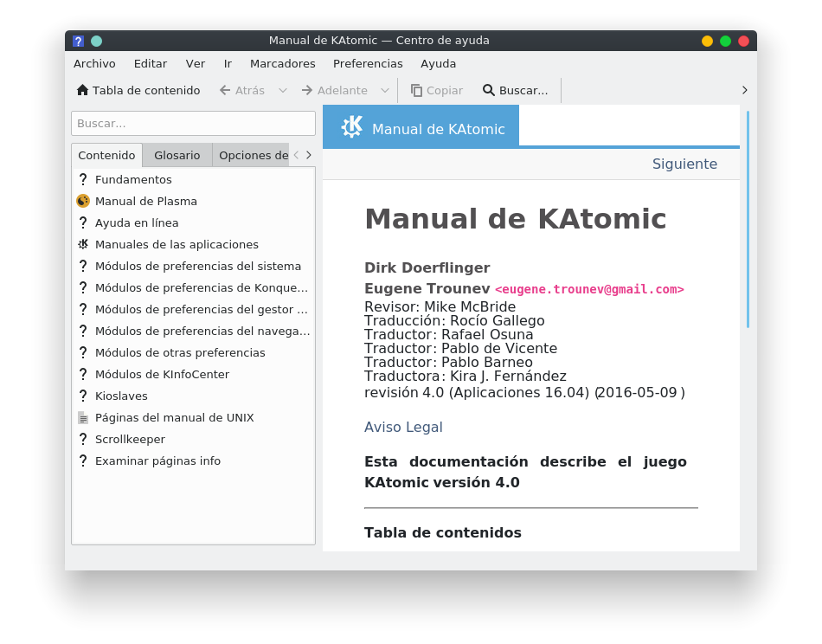Open the Ayuda menu
822x644 pixels.
click(439, 64)
